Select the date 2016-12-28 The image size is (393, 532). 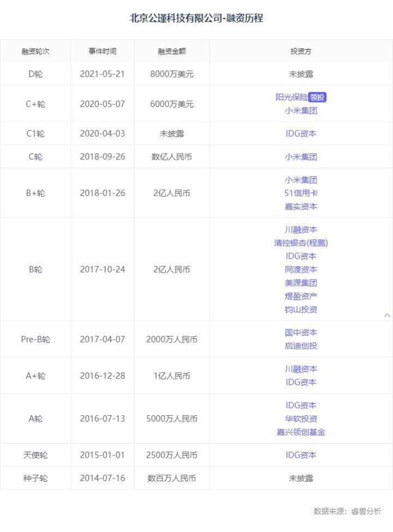103,376
